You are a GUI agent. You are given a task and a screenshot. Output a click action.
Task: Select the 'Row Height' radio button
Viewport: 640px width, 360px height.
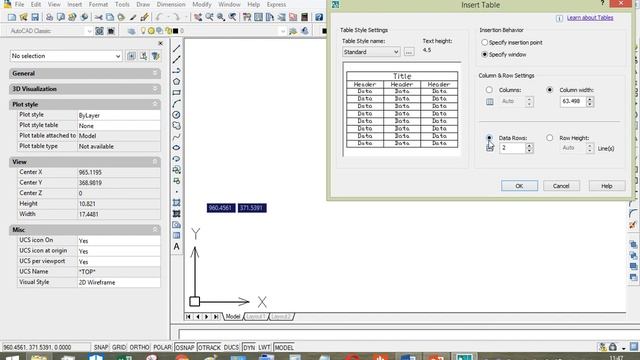coord(550,138)
